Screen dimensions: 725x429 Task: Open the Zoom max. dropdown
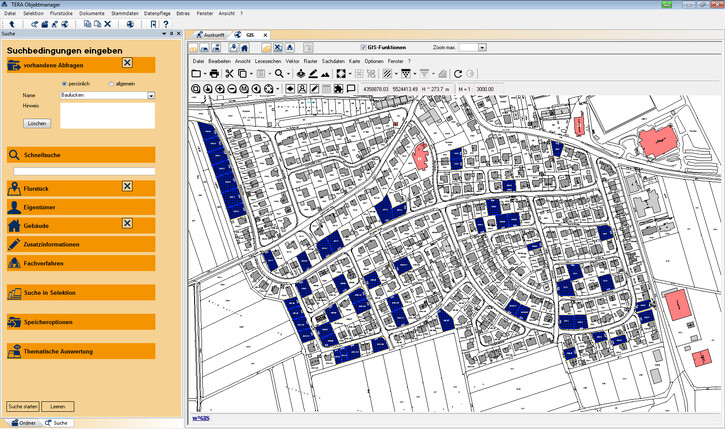(481, 47)
